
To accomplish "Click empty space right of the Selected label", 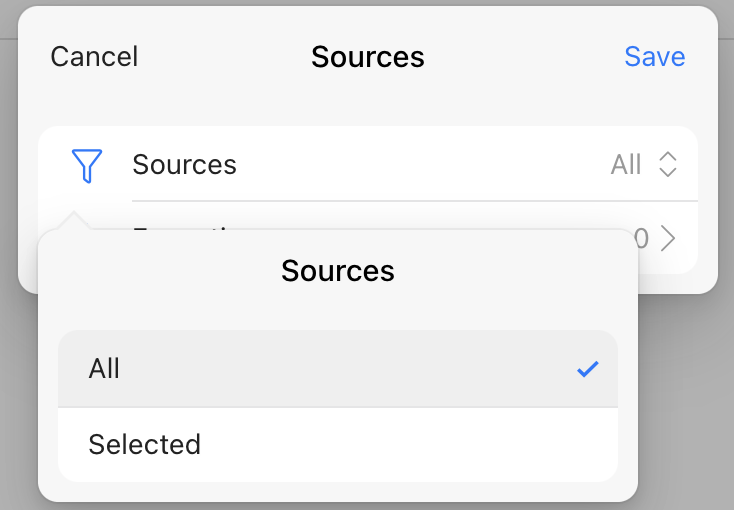I will [x=400, y=444].
